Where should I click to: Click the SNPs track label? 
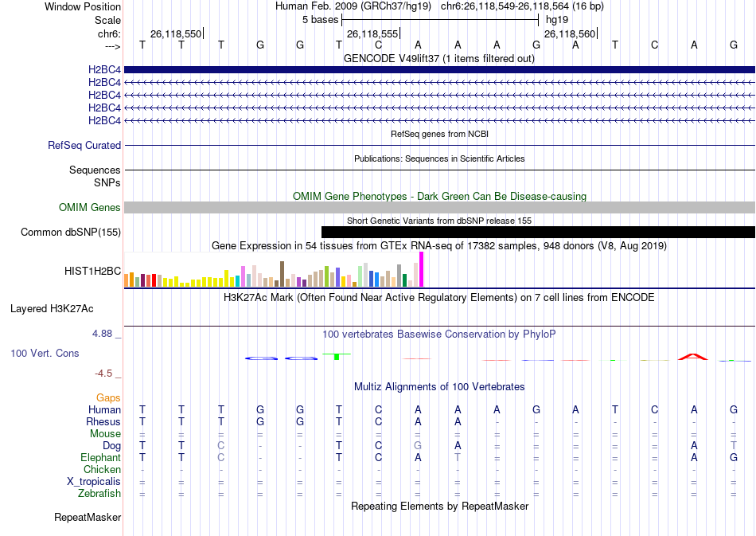pos(107,182)
